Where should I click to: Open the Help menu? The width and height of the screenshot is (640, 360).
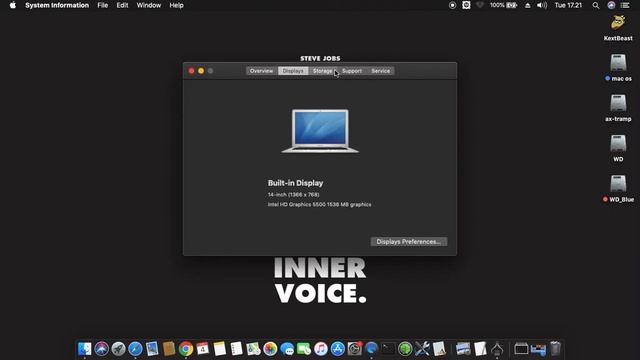tap(176, 5)
